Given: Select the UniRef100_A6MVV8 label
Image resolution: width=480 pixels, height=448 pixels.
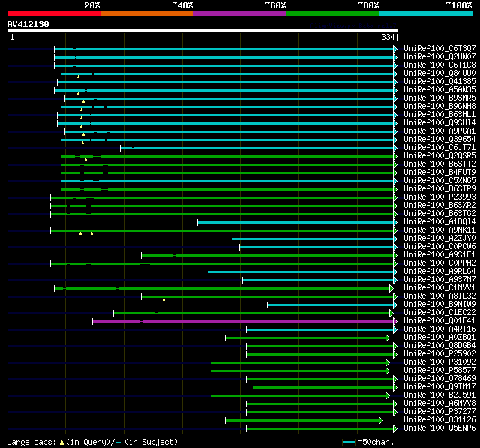Looking at the screenshot, I should [x=439, y=404].
